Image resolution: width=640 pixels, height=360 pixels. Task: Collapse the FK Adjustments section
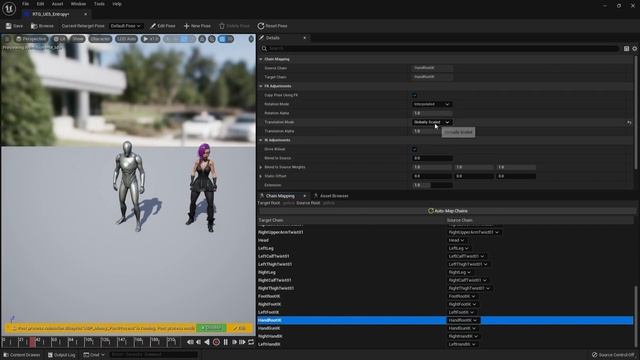pyautogui.click(x=261, y=86)
